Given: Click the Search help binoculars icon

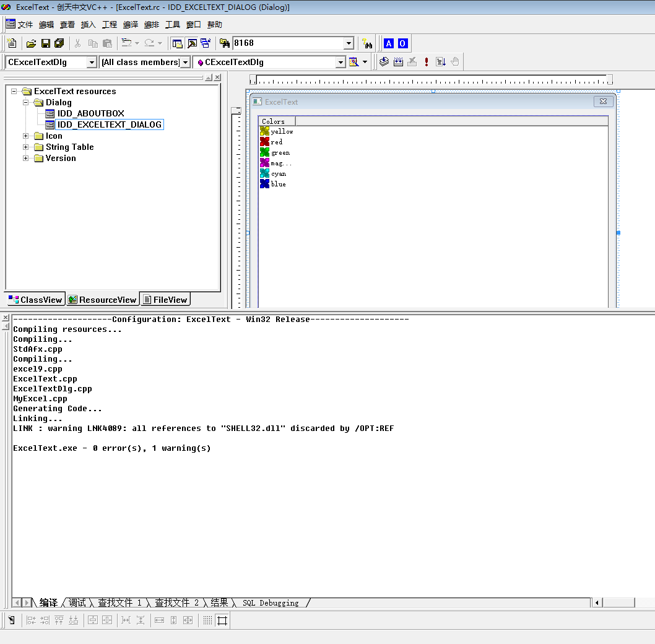Looking at the screenshot, I should tap(367, 43).
